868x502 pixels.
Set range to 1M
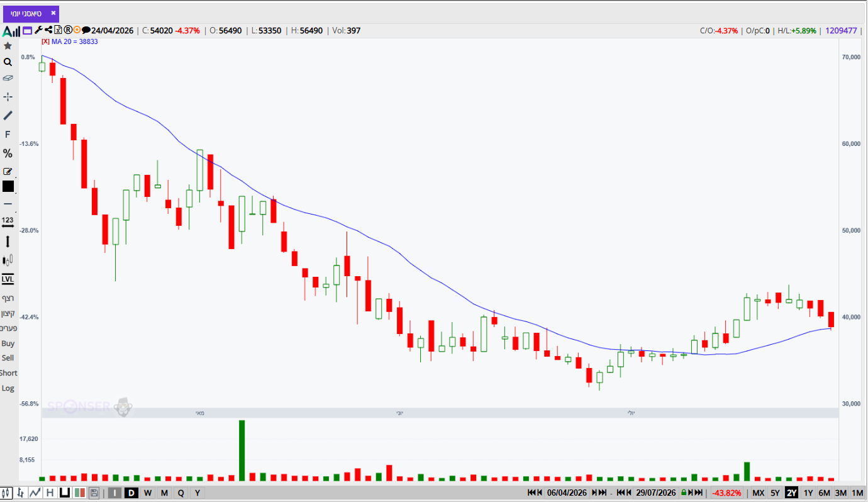[857, 493]
